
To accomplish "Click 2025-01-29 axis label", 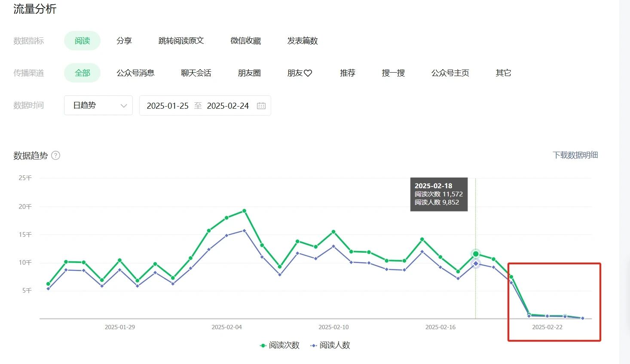I will point(120,327).
